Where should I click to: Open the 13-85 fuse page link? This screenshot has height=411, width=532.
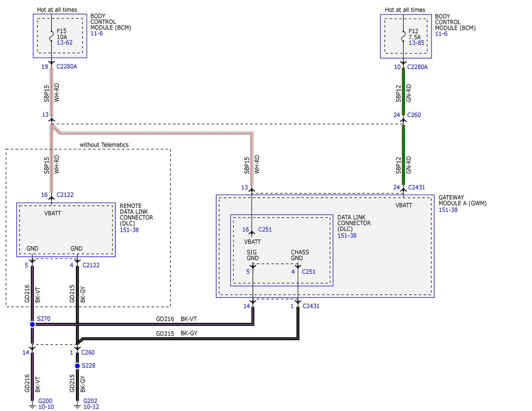(416, 43)
